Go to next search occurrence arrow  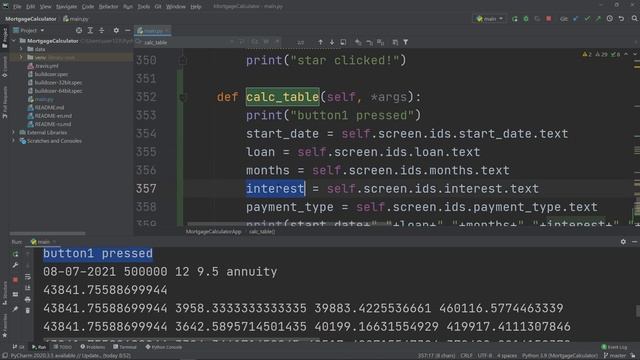coord(332,42)
